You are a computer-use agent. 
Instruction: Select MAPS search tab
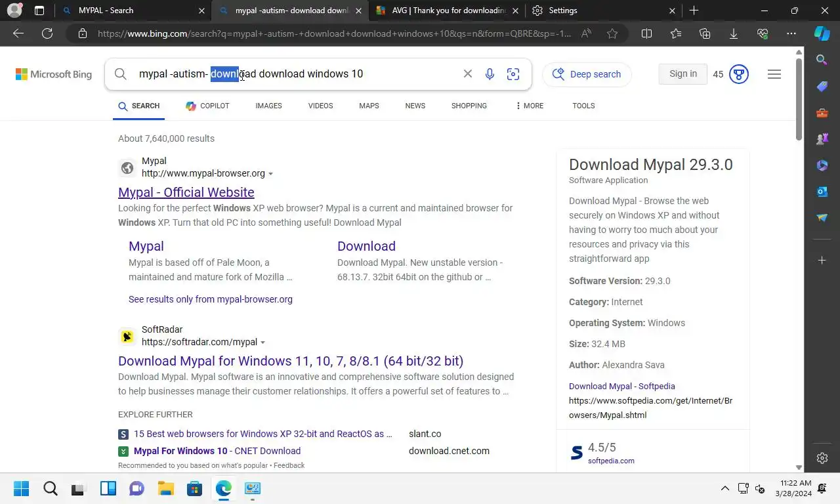pos(369,106)
